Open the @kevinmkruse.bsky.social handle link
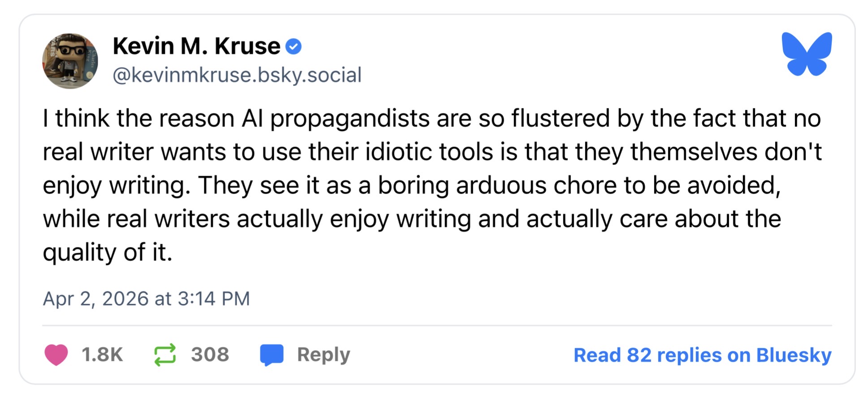This screenshot has width=868, height=402. tap(237, 75)
